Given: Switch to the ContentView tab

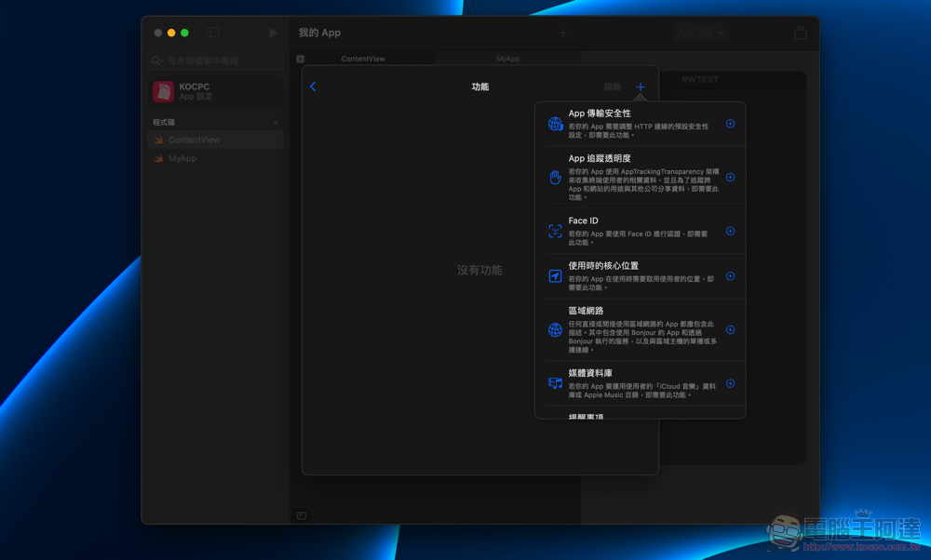Looking at the screenshot, I should 362,59.
